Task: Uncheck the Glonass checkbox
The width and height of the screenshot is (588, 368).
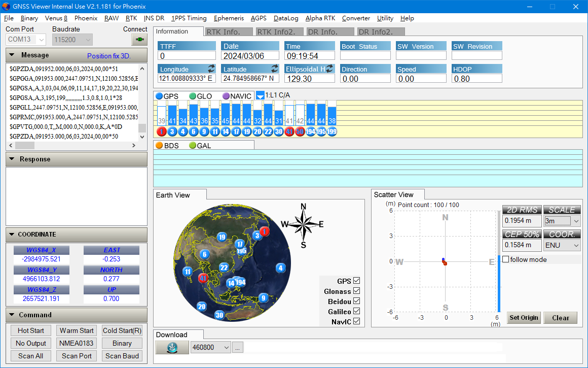Action: pyautogui.click(x=356, y=291)
